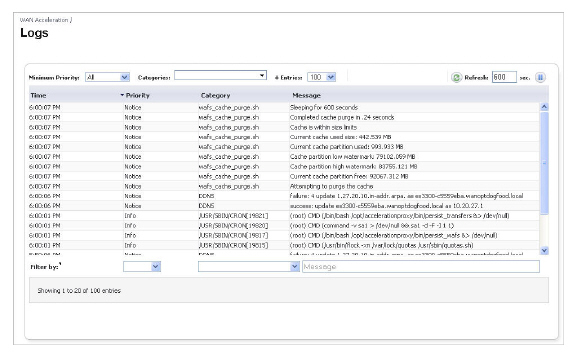This screenshot has height=363, width=578.
Task: Open the Minimum Priority dropdown
Action: click(x=107, y=77)
